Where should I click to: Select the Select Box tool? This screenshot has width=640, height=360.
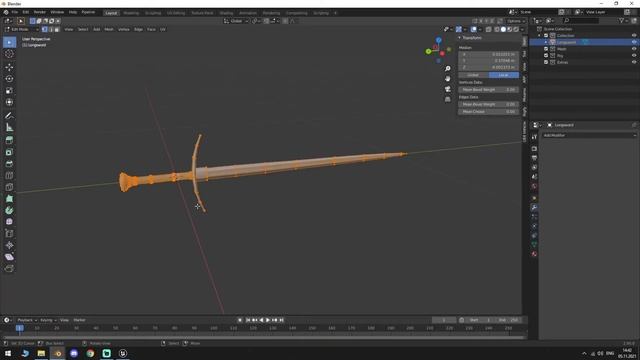coord(9,42)
